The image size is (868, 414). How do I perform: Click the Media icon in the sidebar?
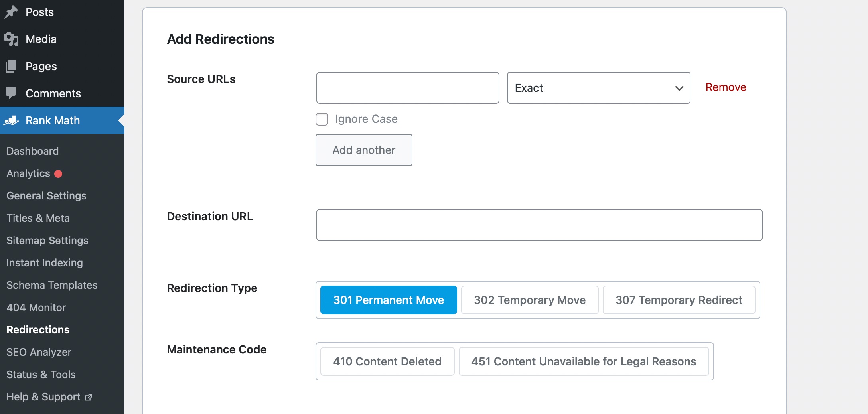coord(11,39)
